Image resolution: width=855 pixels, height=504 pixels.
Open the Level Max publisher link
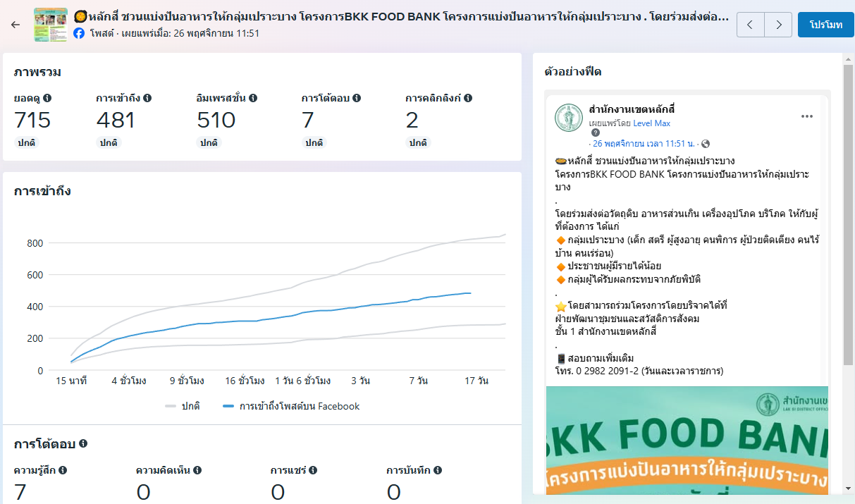pyautogui.click(x=651, y=123)
